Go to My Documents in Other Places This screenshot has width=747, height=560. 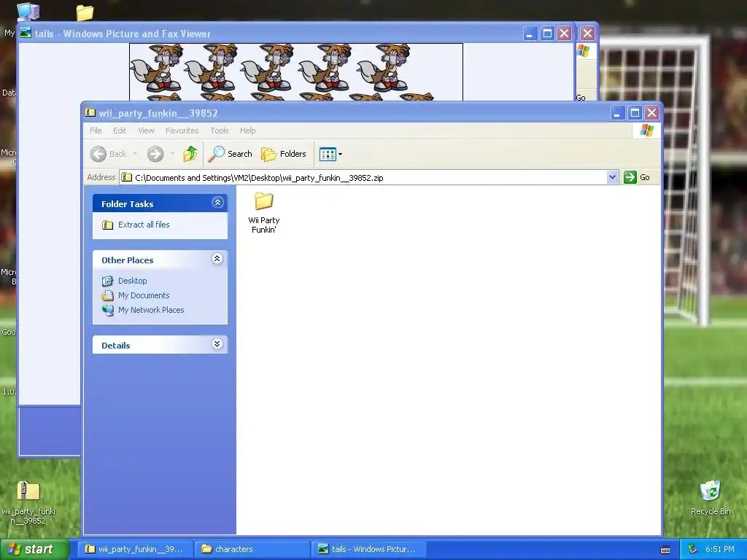144,295
